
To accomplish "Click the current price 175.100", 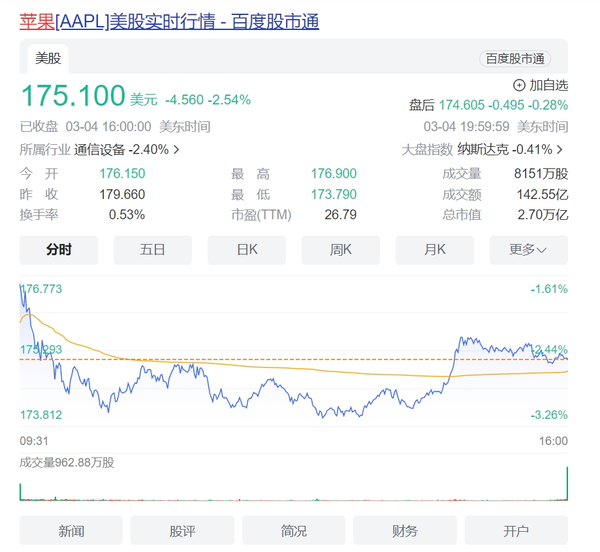I will [x=73, y=95].
